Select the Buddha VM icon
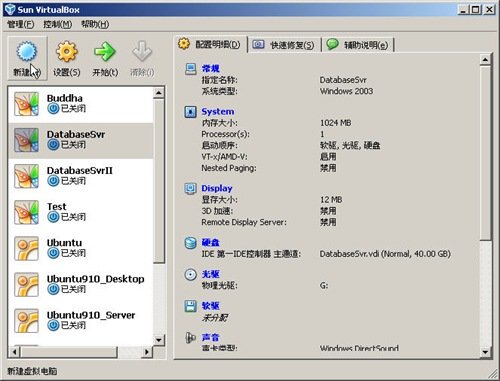The image size is (500, 381). 26,104
